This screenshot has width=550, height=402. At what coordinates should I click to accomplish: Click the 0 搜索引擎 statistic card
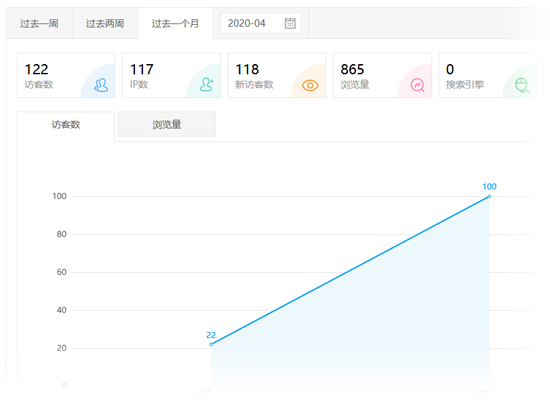click(488, 75)
